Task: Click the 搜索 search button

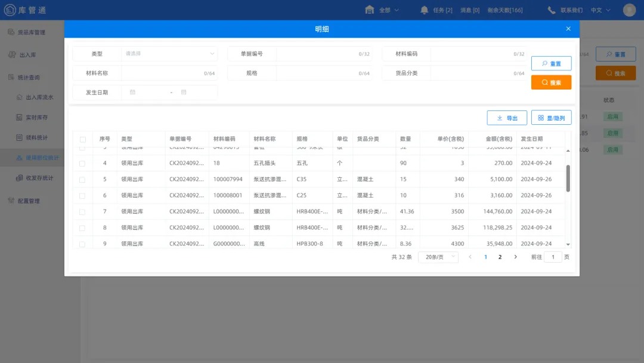Action: (550, 82)
